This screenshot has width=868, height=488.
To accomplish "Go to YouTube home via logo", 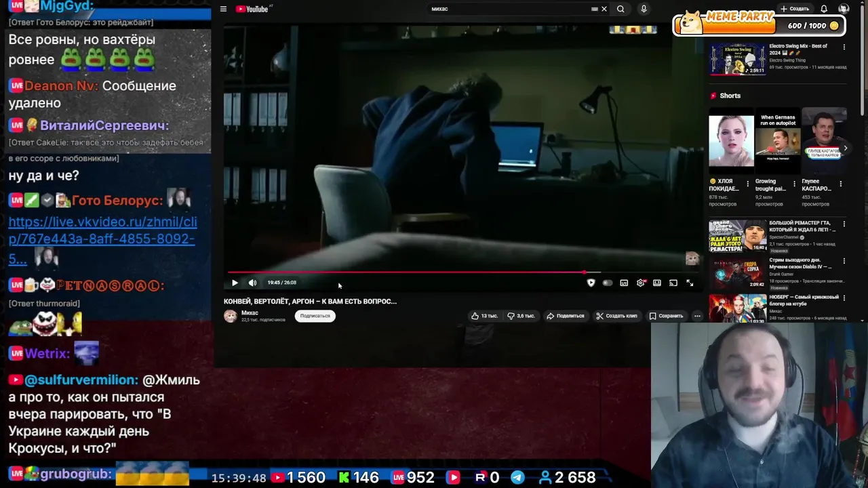I will pyautogui.click(x=253, y=9).
